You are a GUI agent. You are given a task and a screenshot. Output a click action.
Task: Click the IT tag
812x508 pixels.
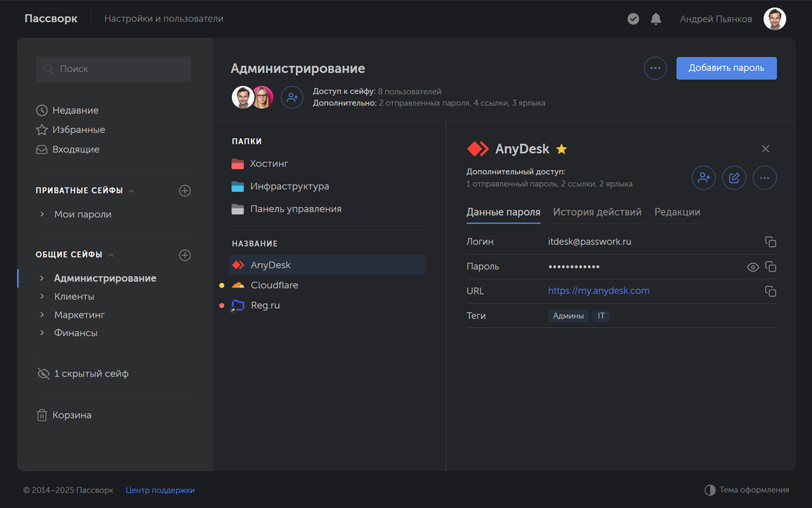[601, 316]
